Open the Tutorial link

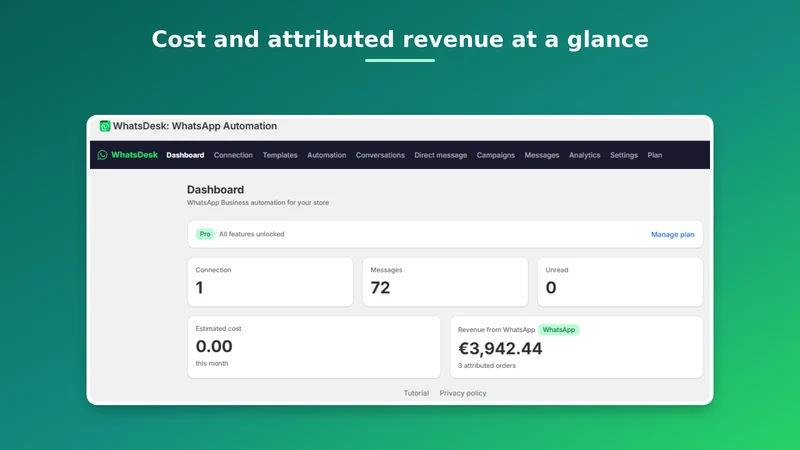pyautogui.click(x=416, y=393)
